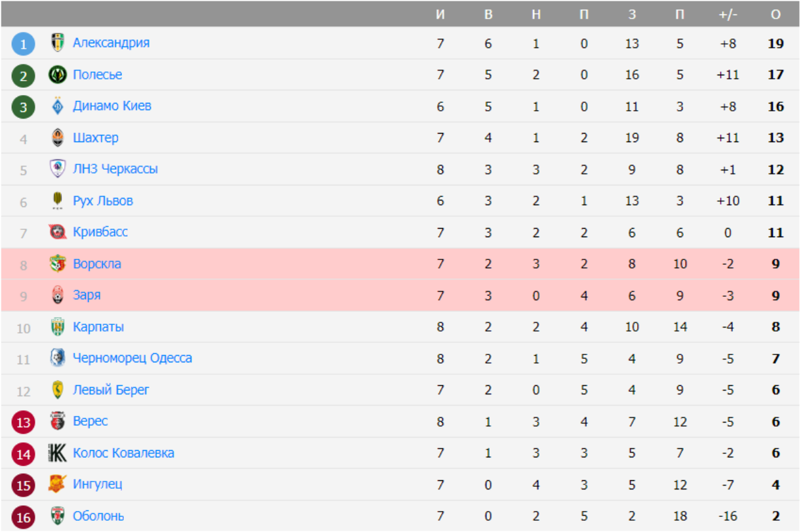Click the Ингулец club crest icon

[x=58, y=484]
